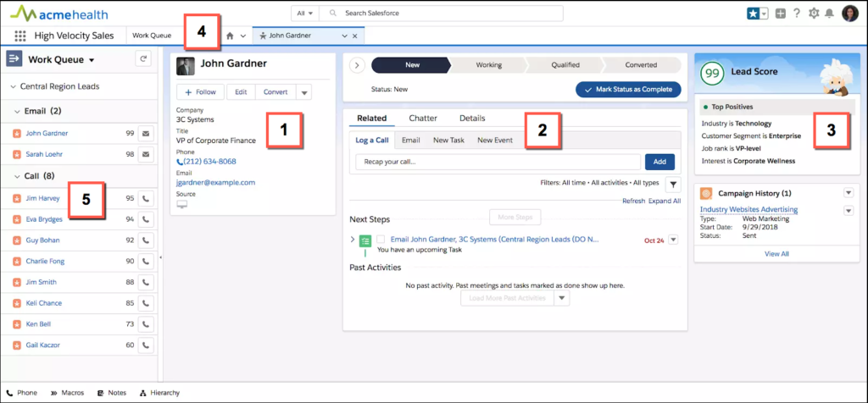Click the call icon for Ken Bell
Screen dimensions: 868x403
pos(146,324)
